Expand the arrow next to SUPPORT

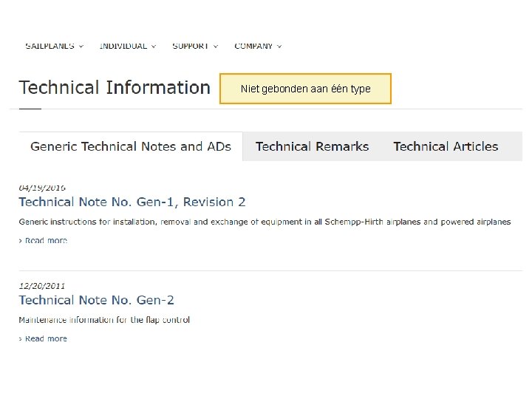tap(216, 47)
